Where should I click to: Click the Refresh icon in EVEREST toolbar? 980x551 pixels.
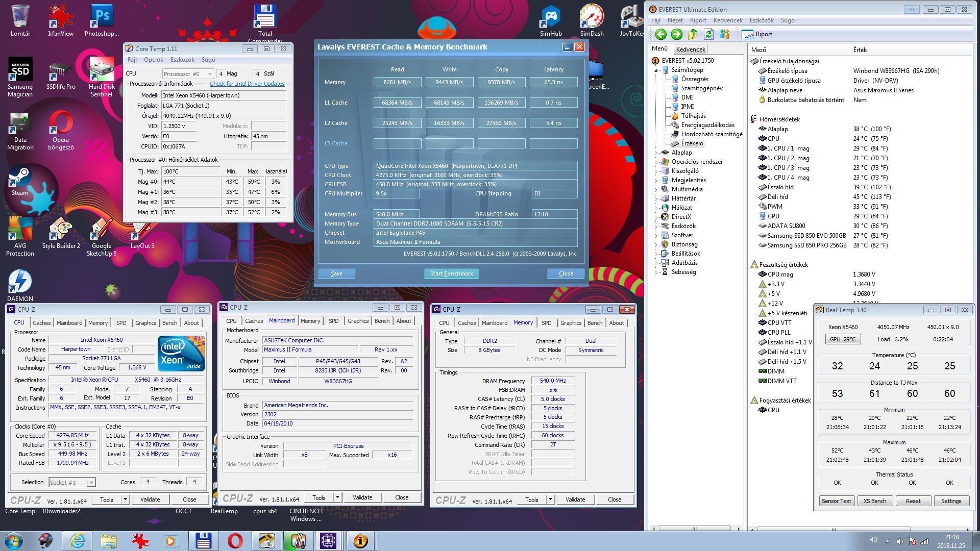tap(708, 34)
